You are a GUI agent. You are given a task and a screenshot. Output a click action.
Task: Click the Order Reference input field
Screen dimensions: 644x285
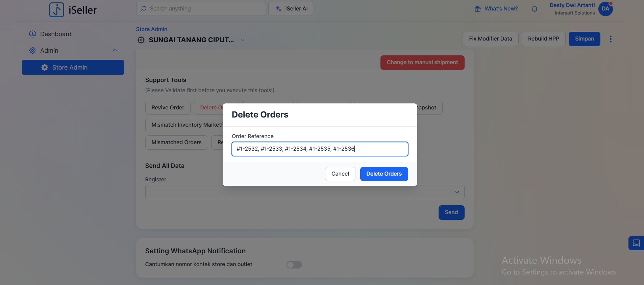[320, 149]
